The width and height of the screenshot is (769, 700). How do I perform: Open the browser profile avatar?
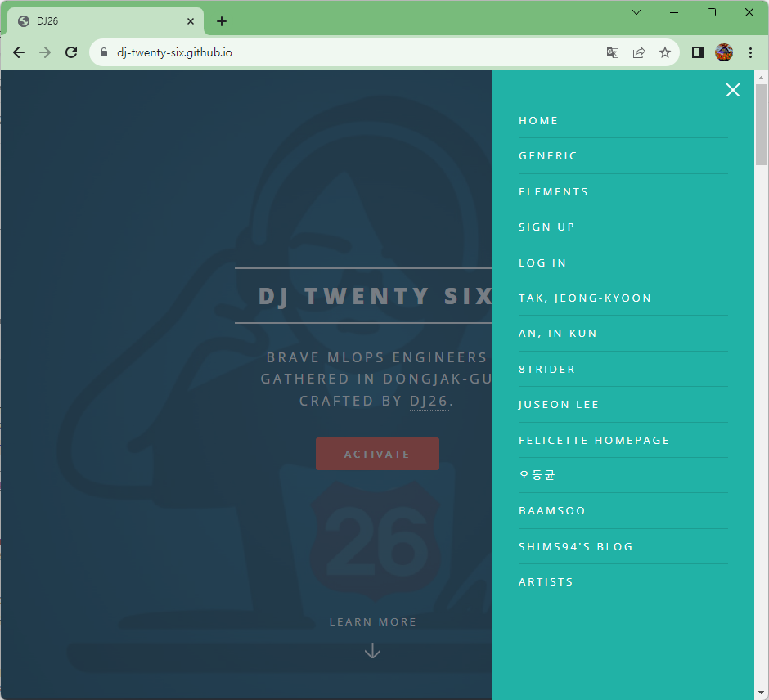pos(724,52)
